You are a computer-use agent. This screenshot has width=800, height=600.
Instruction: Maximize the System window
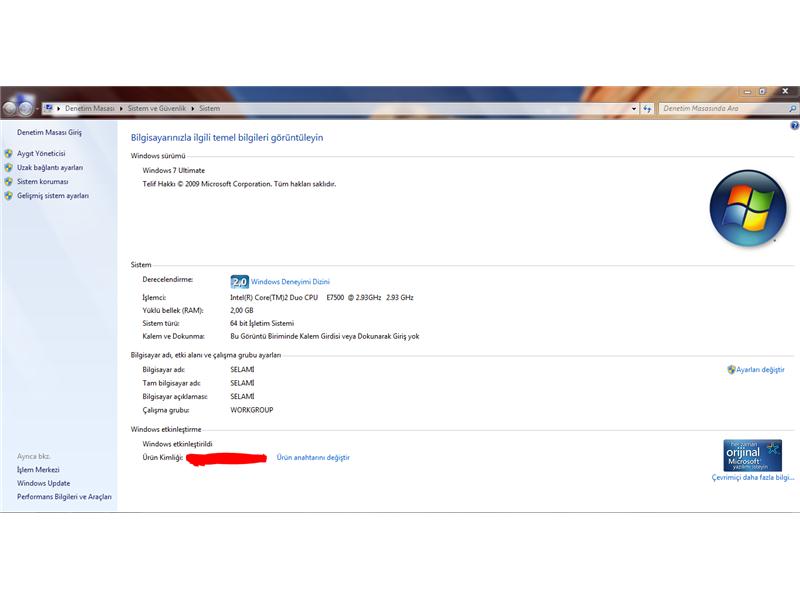pyautogui.click(x=762, y=92)
